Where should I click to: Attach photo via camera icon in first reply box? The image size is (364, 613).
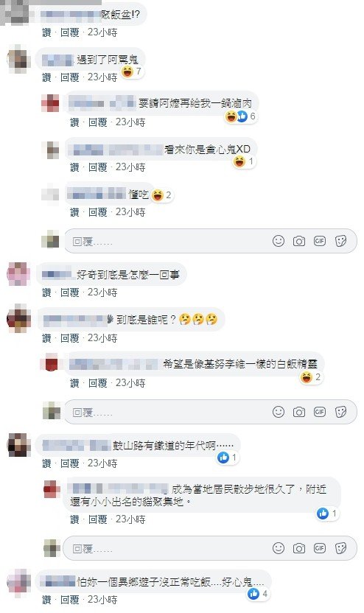(x=299, y=241)
